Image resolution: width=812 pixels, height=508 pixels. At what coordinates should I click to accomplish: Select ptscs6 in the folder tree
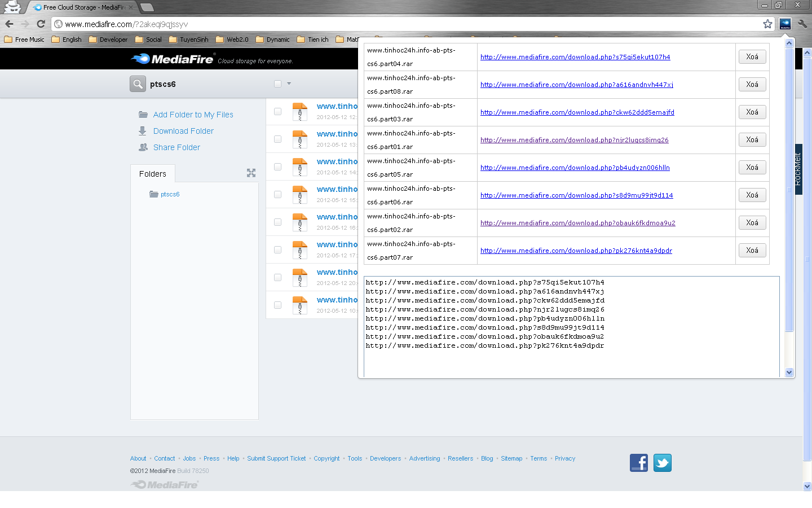coord(170,194)
